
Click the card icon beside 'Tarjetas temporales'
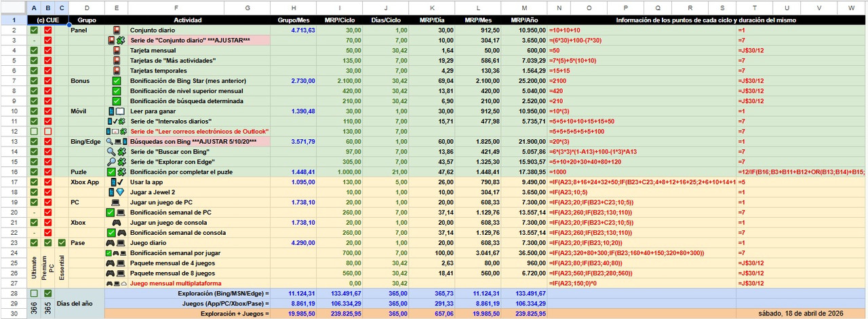[x=117, y=71]
